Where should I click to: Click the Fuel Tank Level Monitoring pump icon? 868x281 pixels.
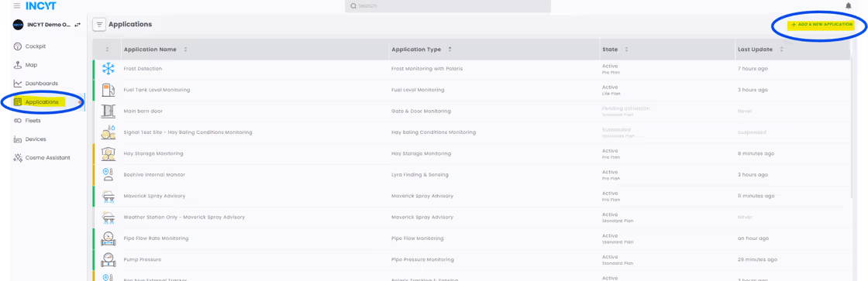tap(108, 90)
